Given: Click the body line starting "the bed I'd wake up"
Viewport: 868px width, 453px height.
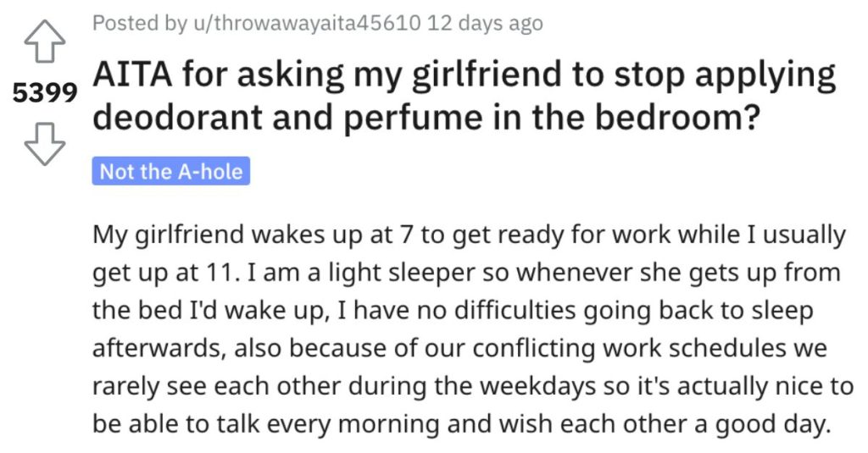Looking at the screenshot, I should tap(453, 311).
